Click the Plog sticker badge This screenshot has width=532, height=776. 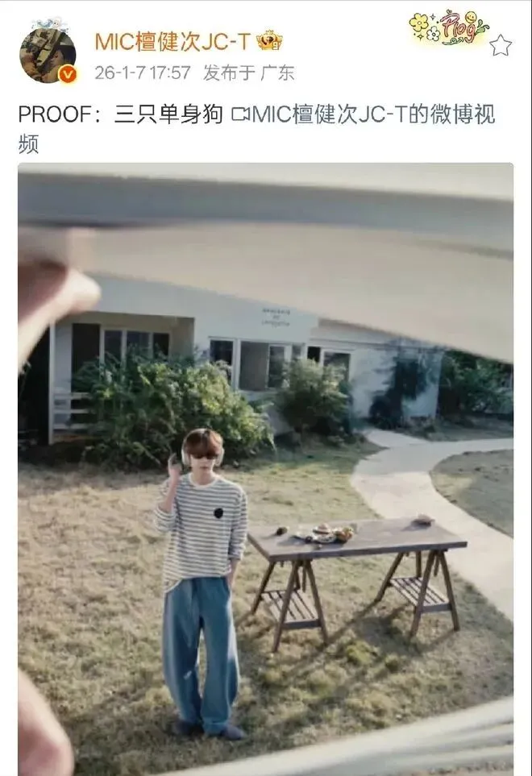(449, 27)
